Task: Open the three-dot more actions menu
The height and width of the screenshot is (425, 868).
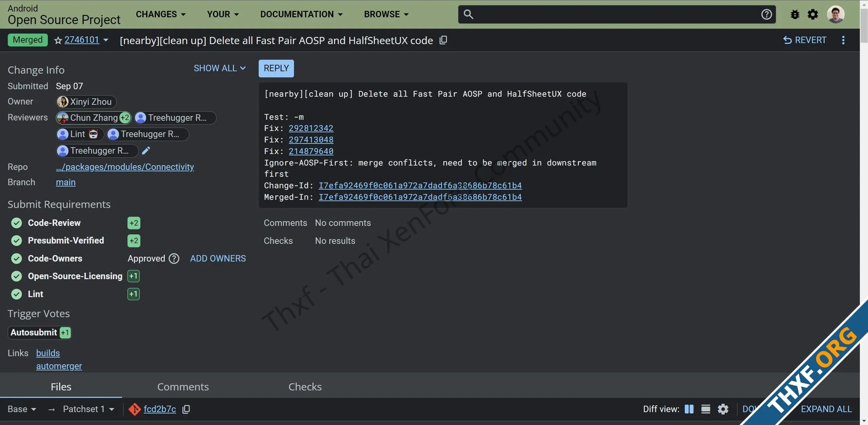Action: click(843, 40)
